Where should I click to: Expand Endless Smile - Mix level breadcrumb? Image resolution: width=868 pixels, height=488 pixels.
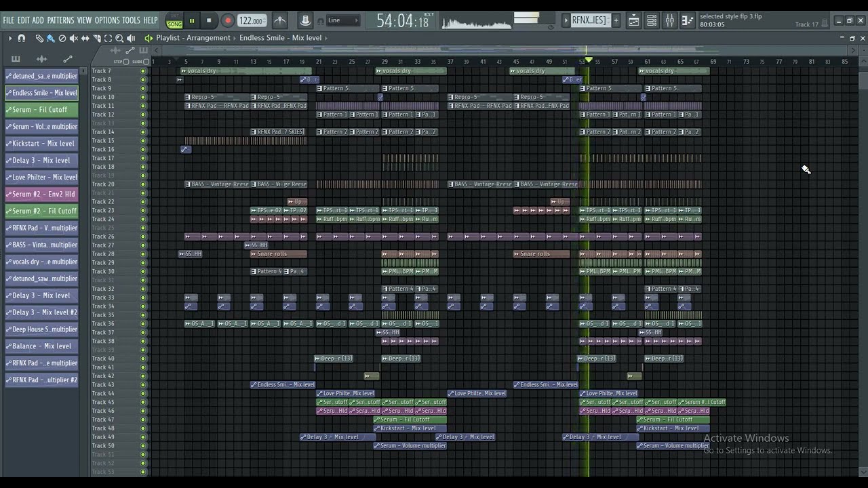point(280,38)
